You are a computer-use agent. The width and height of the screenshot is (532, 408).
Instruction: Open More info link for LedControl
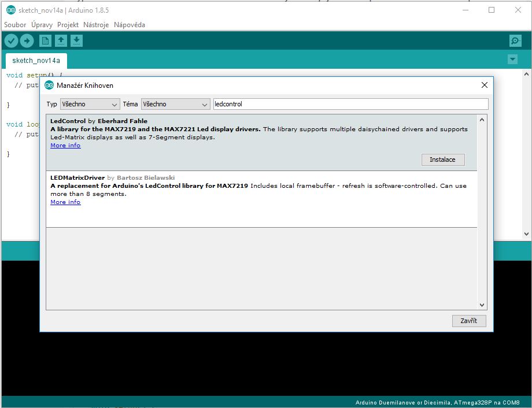pyautogui.click(x=65, y=146)
